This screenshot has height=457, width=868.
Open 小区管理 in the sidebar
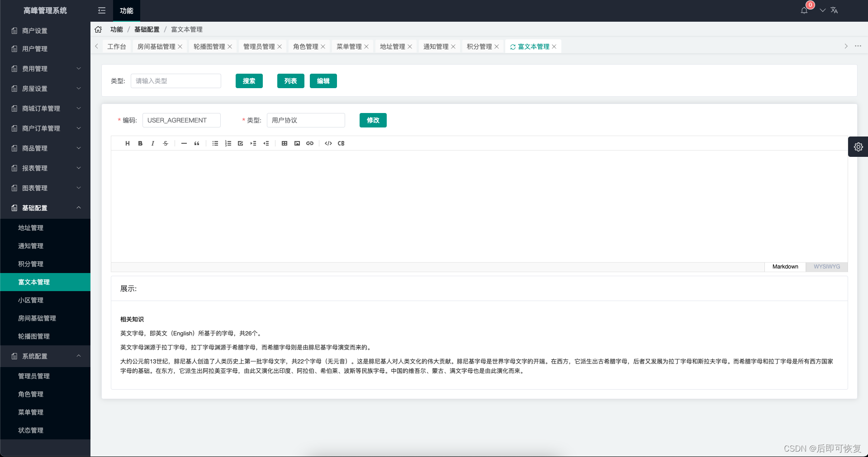[45, 300]
